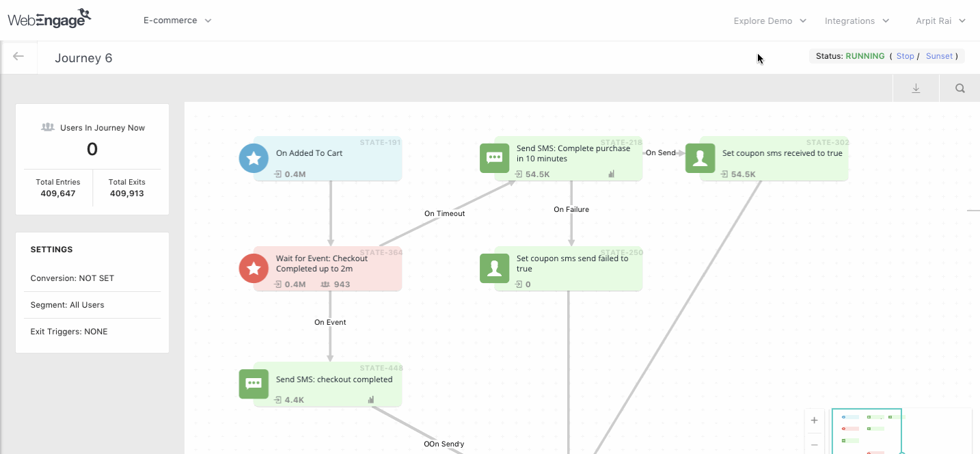Click the download icon in the toolbar
This screenshot has width=980, height=454.
(916, 88)
